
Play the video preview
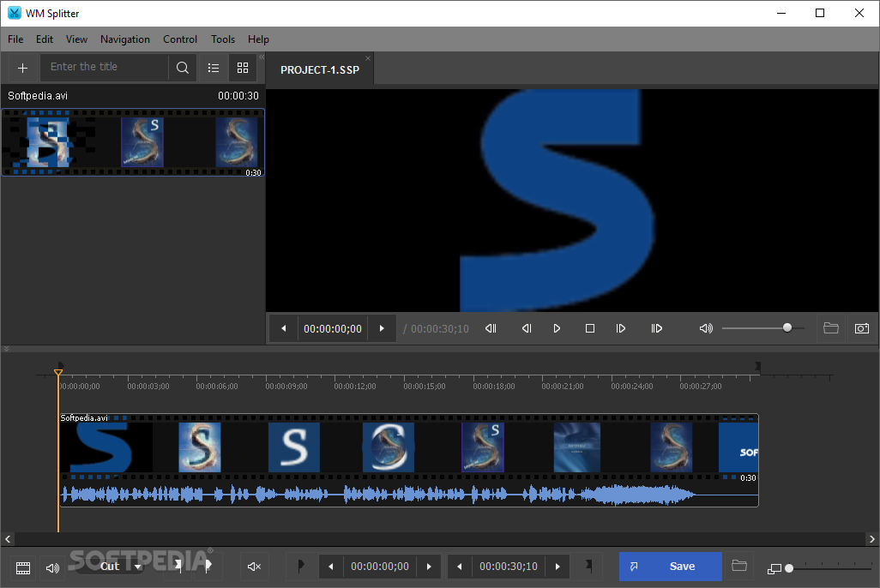click(x=557, y=329)
